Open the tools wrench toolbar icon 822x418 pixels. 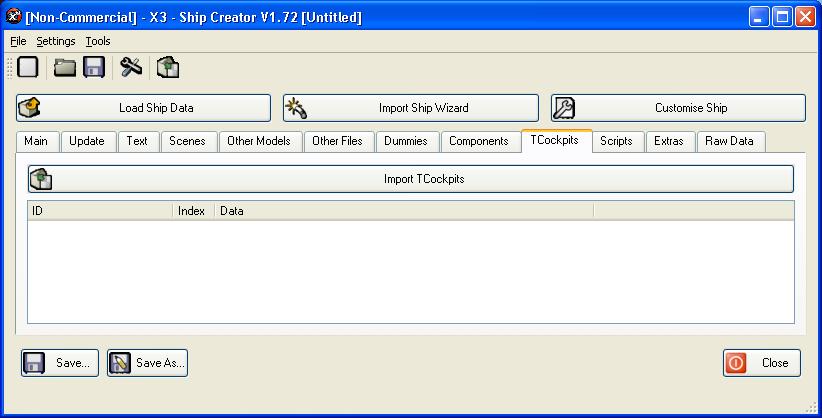pyautogui.click(x=131, y=68)
